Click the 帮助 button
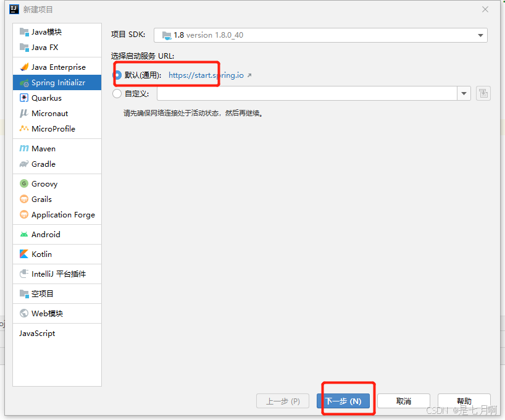 (x=464, y=401)
